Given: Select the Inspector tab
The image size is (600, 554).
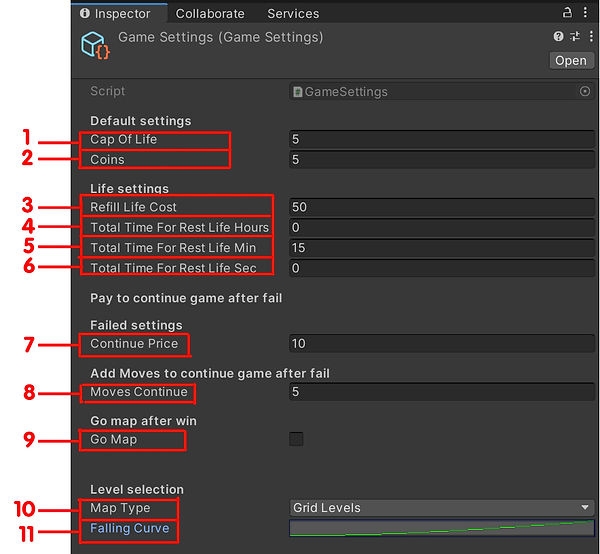Looking at the screenshot, I should coord(115,13).
